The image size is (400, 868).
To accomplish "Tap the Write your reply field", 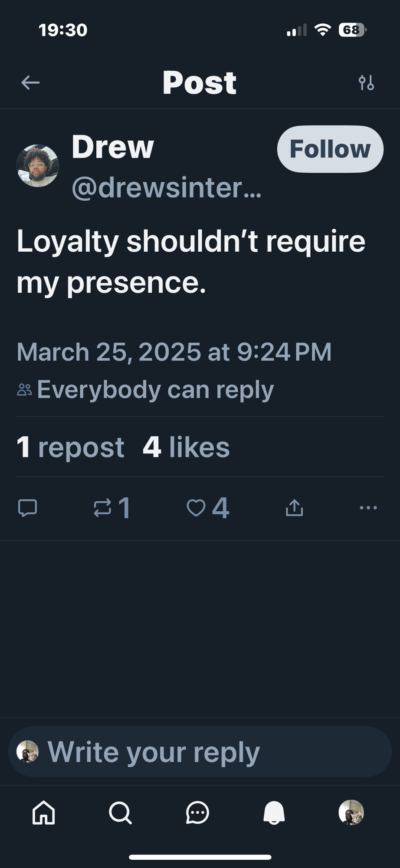I will click(x=200, y=752).
